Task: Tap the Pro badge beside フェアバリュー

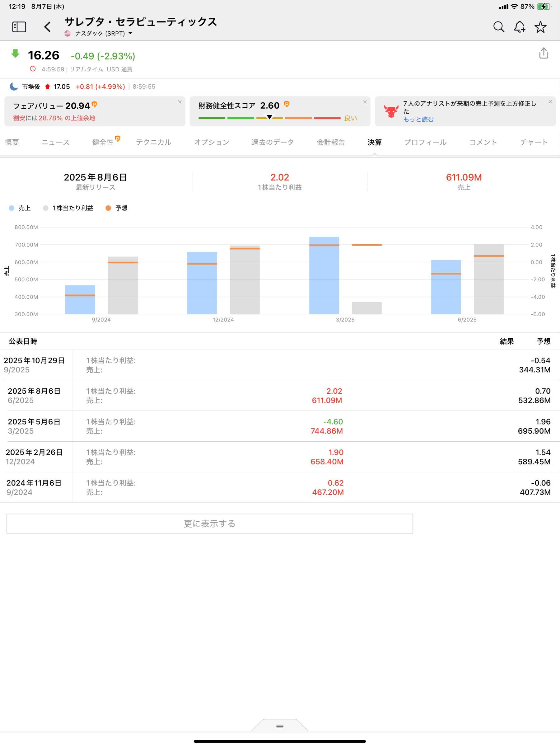Action: (x=95, y=105)
